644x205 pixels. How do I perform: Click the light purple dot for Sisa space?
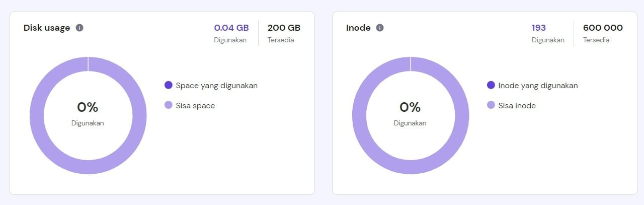point(169,105)
